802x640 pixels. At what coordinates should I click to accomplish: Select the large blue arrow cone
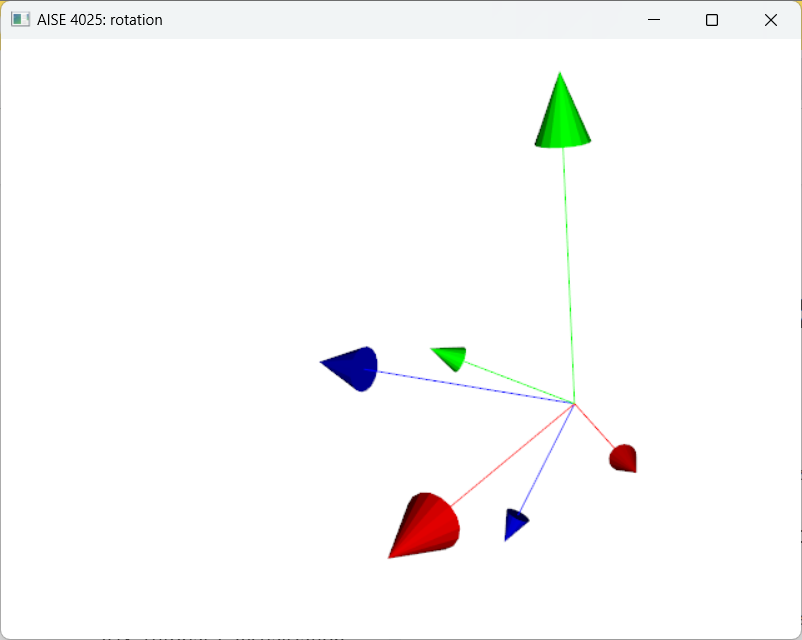350,368
